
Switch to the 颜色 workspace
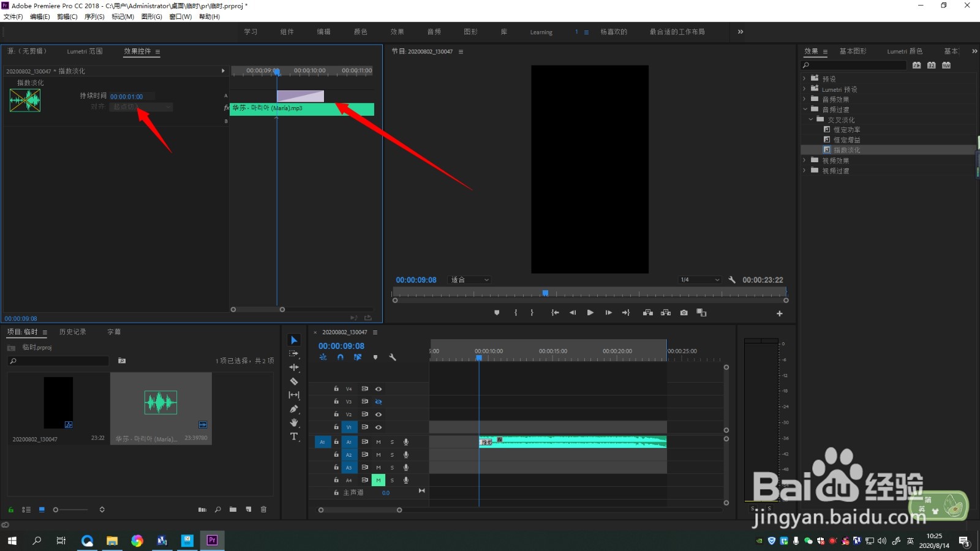click(x=360, y=32)
